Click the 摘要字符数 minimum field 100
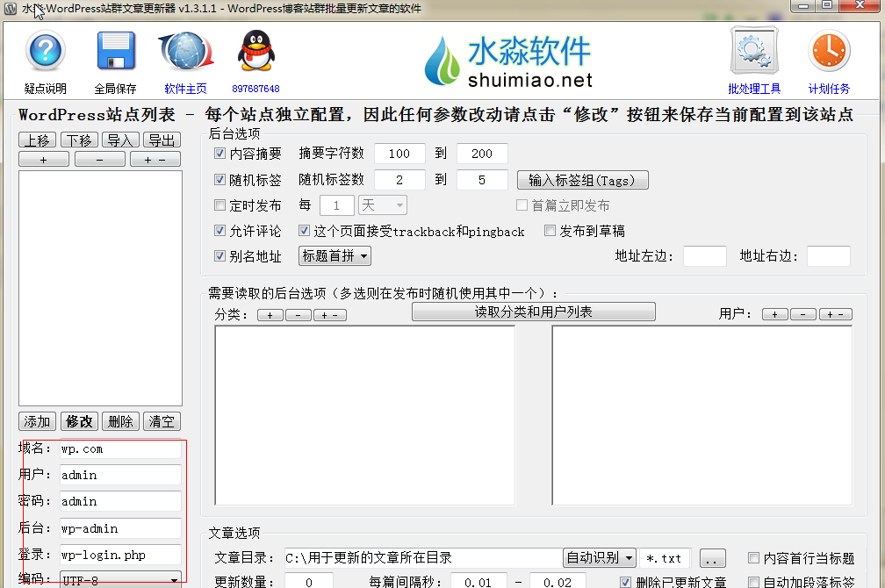 [399, 154]
